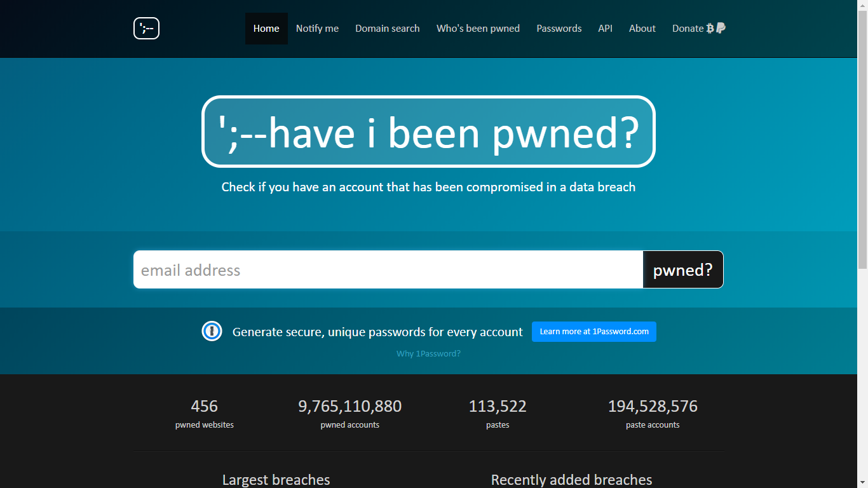Click the 1Password logo icon
Image resolution: width=868 pixels, height=488 pixels.
(211, 331)
